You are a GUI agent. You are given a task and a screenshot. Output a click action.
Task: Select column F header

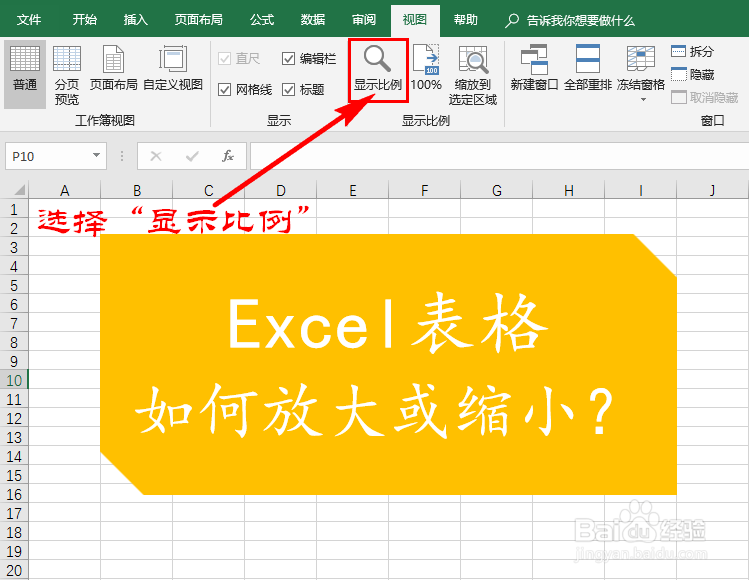point(425,190)
